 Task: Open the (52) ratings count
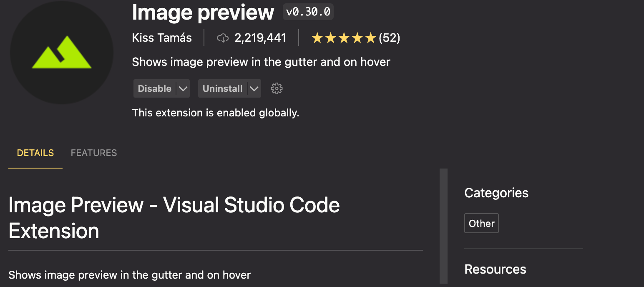[x=390, y=38]
